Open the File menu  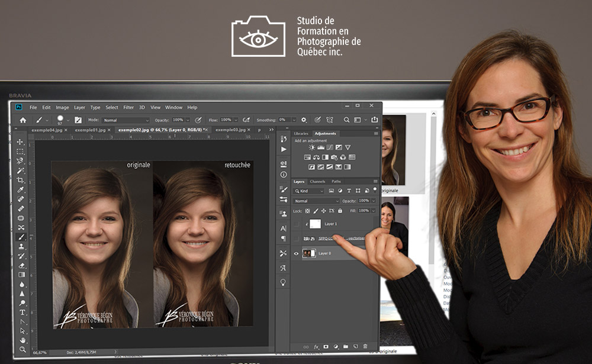tap(33, 107)
